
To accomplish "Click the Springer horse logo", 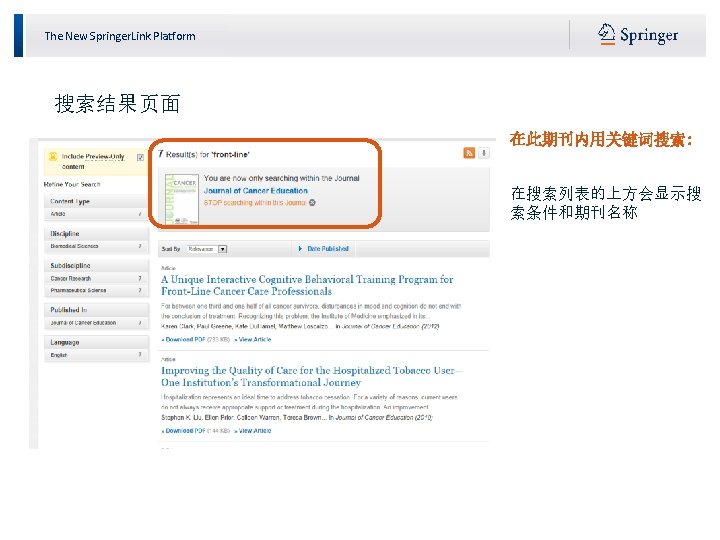I will 606,34.
